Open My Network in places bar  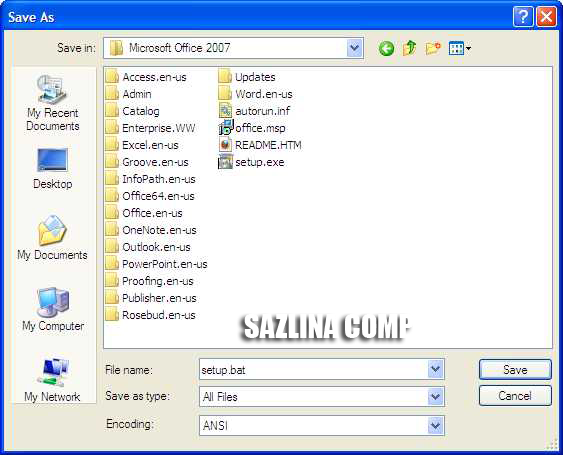coord(52,380)
